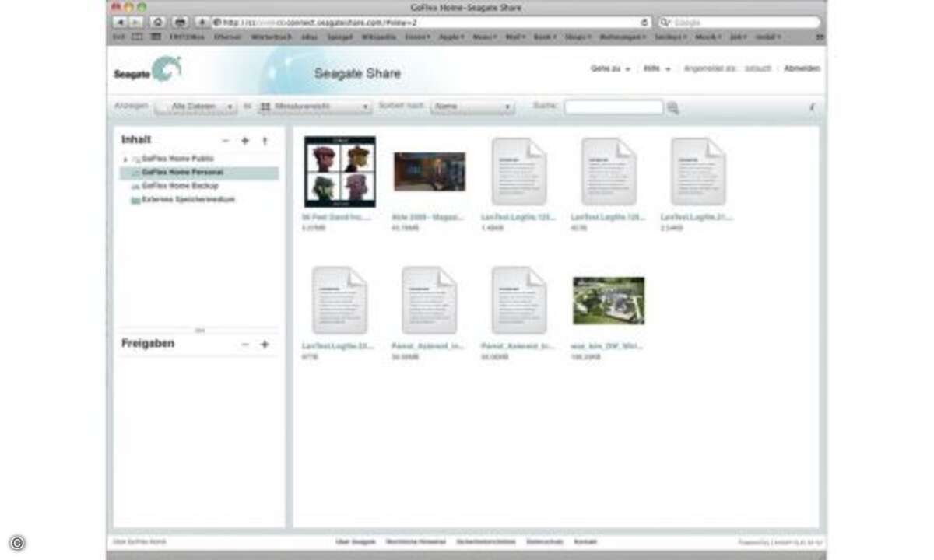Image resolution: width=934 pixels, height=560 pixels.
Task: Click the minus icon in Freigaben header
Action: pos(245,344)
